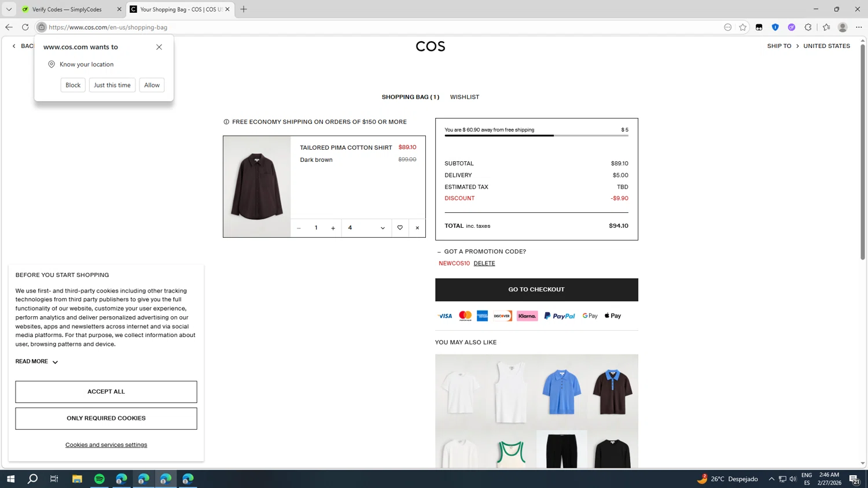The image size is (868, 488).
Task: Decrease shirt quantity with minus button
Action: coord(299,228)
